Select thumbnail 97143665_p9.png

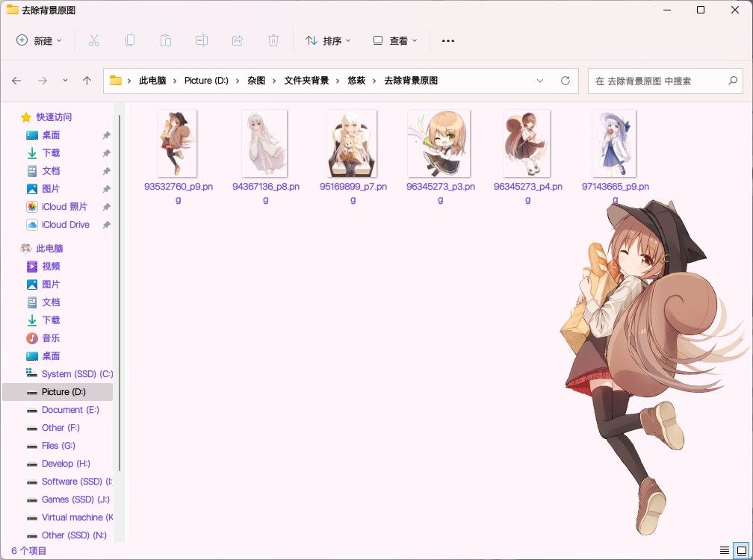pyautogui.click(x=615, y=143)
